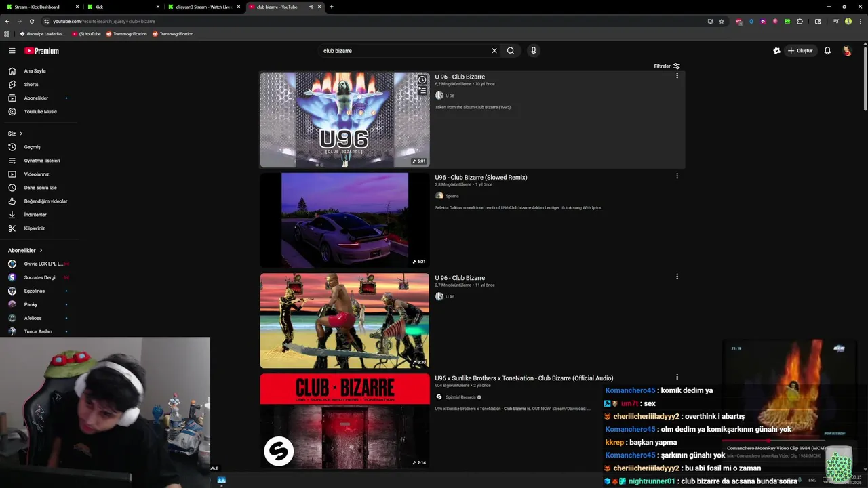
Task: Go back in browser history
Action: click(x=7, y=21)
